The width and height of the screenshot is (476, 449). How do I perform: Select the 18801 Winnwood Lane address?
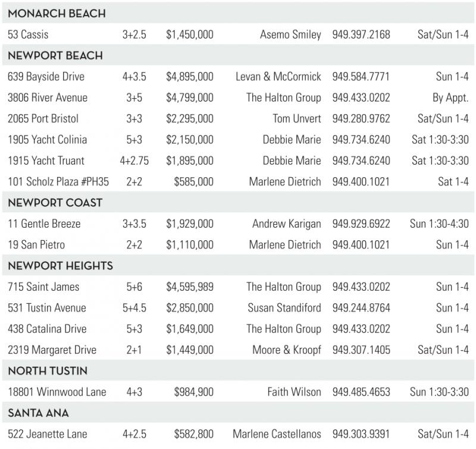[x=57, y=392]
